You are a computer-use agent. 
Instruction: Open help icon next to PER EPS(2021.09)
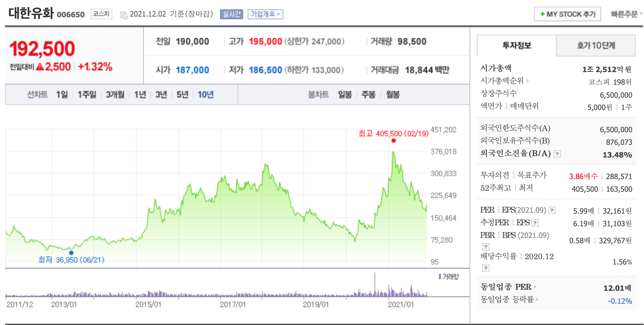(552, 210)
